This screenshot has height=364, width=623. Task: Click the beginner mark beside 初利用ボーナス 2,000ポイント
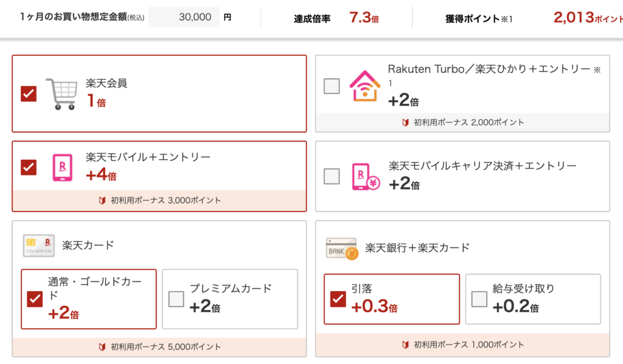405,122
